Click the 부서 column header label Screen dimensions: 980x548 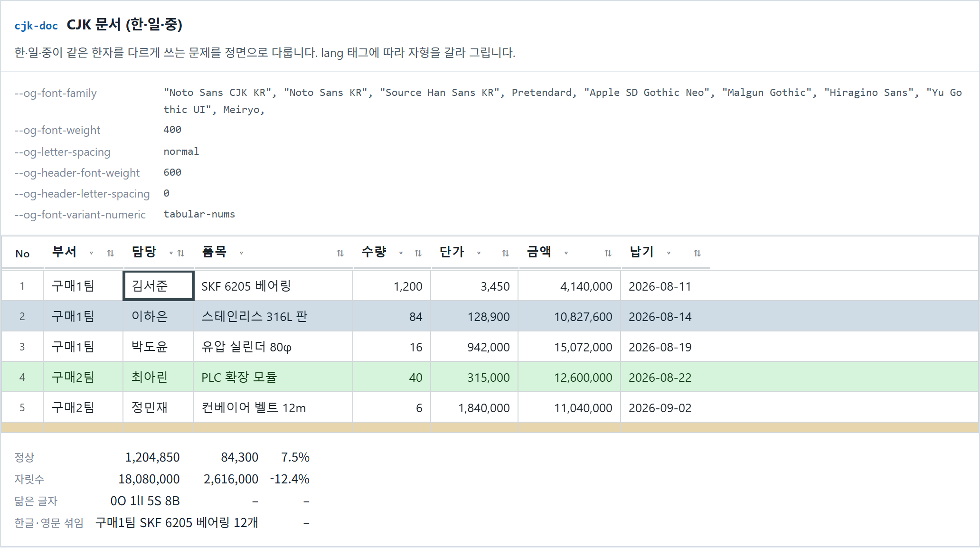pyautogui.click(x=64, y=252)
